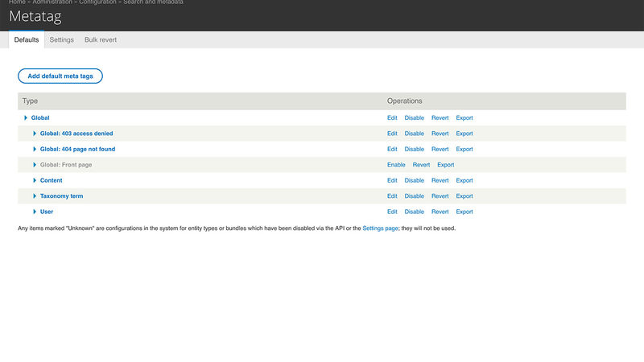Edit the Global defaults
The image size is (644, 362).
pyautogui.click(x=392, y=117)
